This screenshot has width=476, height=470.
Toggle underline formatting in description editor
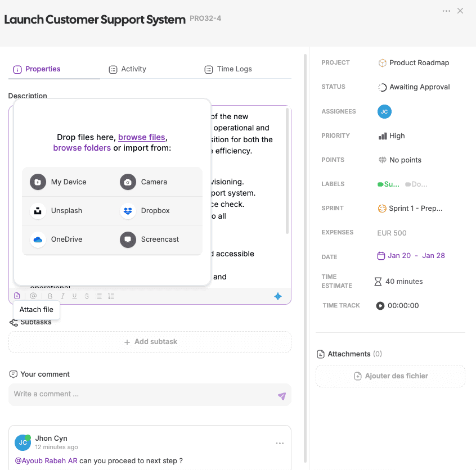pos(74,296)
